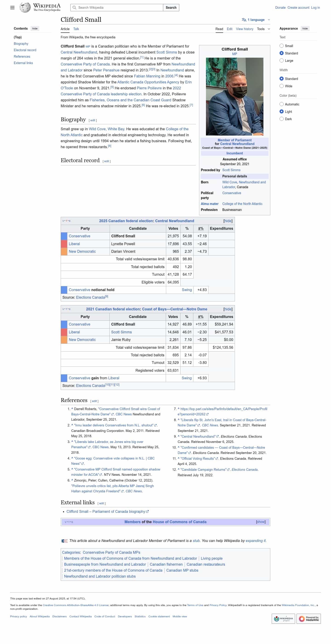The width and height of the screenshot is (331, 644).
Task: Switch to the Talk tab
Action: (x=76, y=29)
